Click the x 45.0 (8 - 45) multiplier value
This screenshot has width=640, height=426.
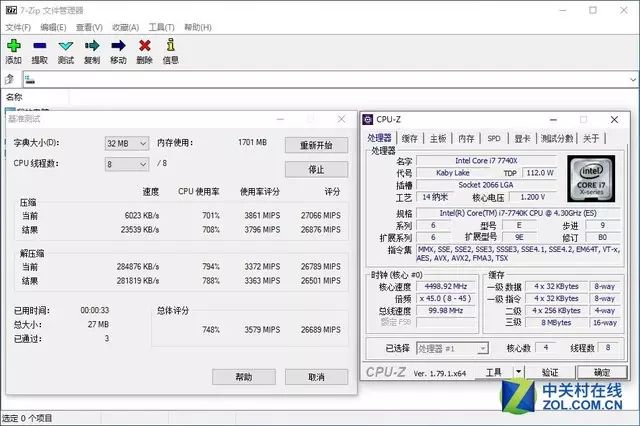point(446,298)
